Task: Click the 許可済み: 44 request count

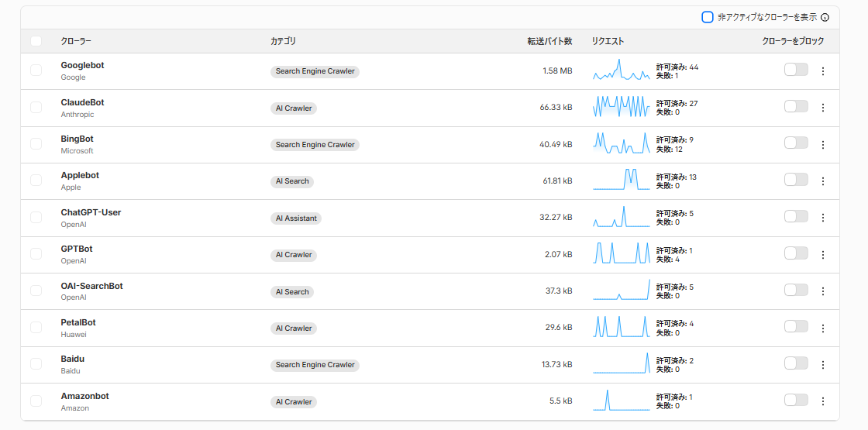Action: (677, 67)
